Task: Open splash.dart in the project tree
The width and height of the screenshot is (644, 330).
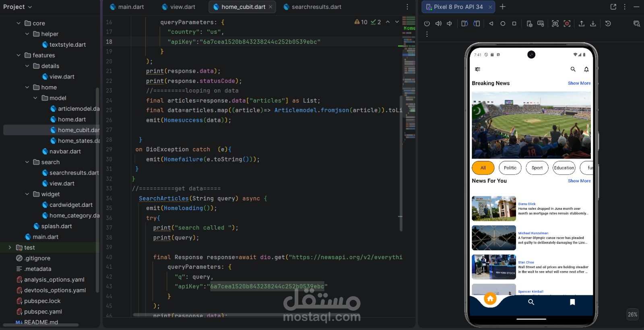Action: coord(52,226)
